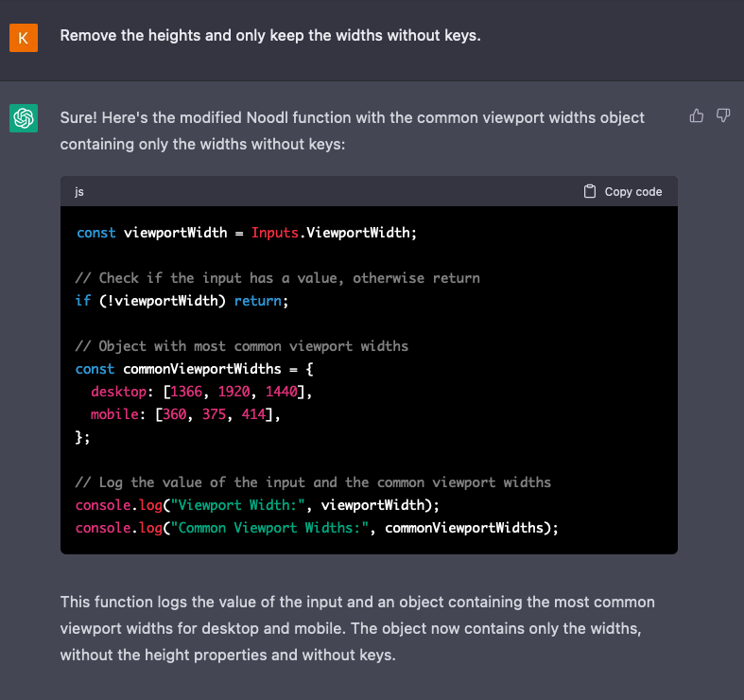Click the orange K user avatar
Screen dimensions: 744x700
[24, 38]
